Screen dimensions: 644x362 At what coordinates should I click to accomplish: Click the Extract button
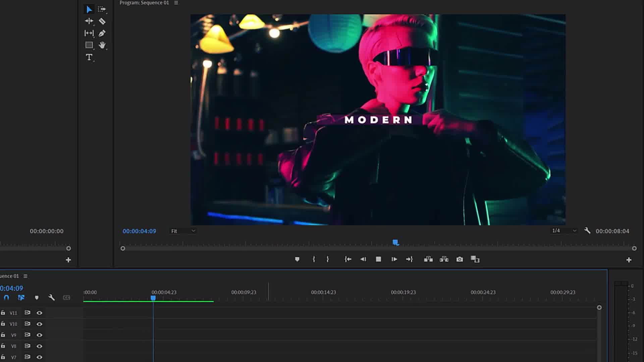[x=444, y=259]
